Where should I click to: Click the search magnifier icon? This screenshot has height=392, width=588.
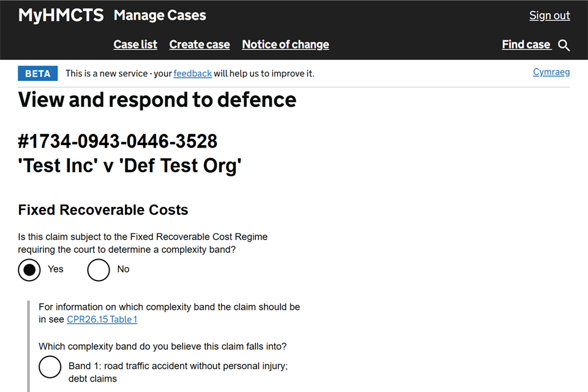click(564, 45)
